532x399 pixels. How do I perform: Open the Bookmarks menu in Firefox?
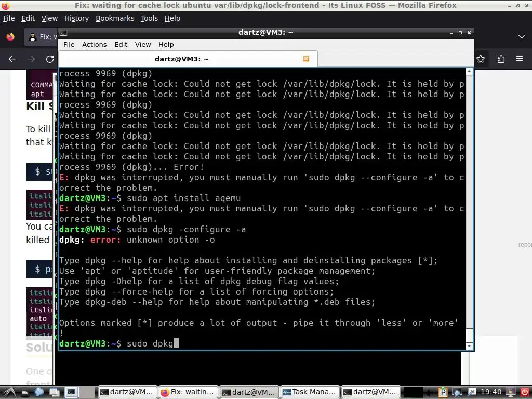pos(115,18)
